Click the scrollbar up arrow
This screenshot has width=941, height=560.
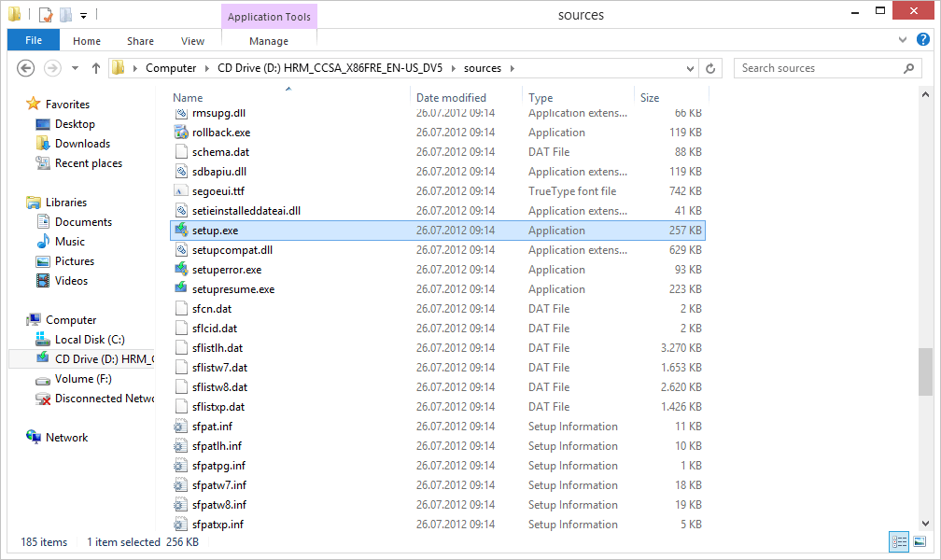[925, 95]
